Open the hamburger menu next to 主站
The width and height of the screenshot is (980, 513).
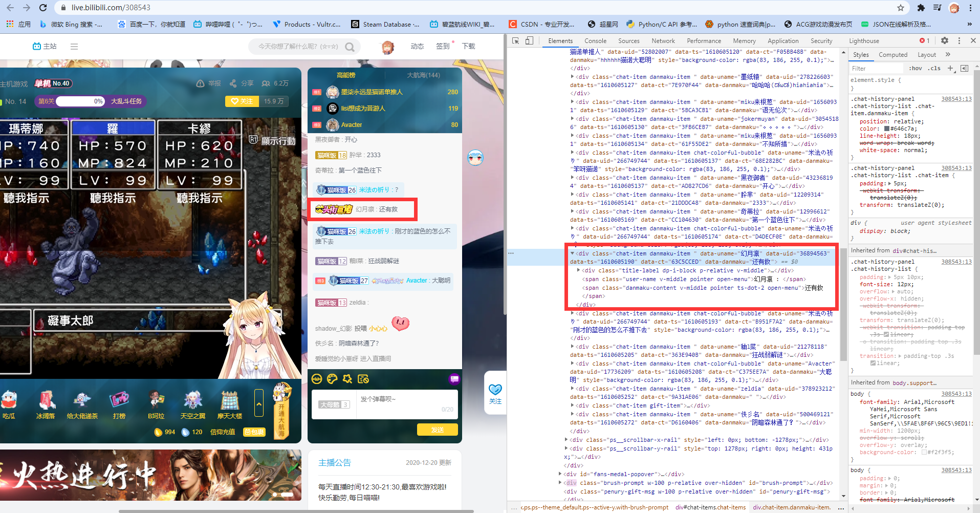74,46
